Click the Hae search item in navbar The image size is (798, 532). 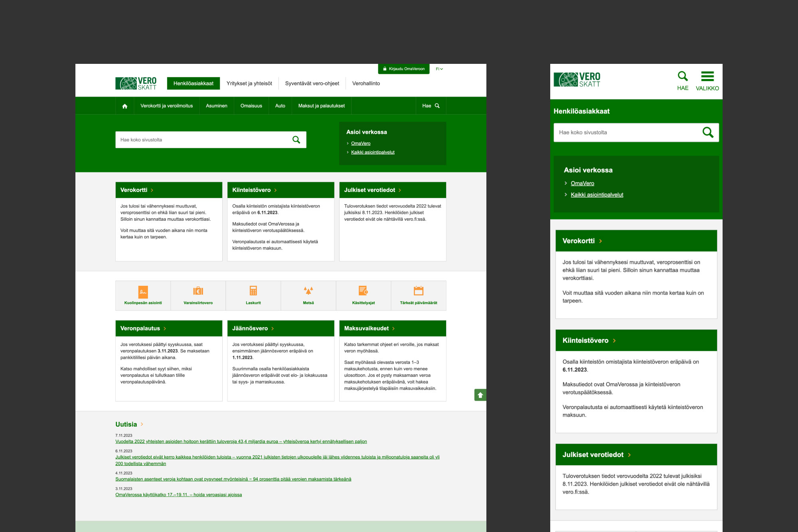click(431, 106)
